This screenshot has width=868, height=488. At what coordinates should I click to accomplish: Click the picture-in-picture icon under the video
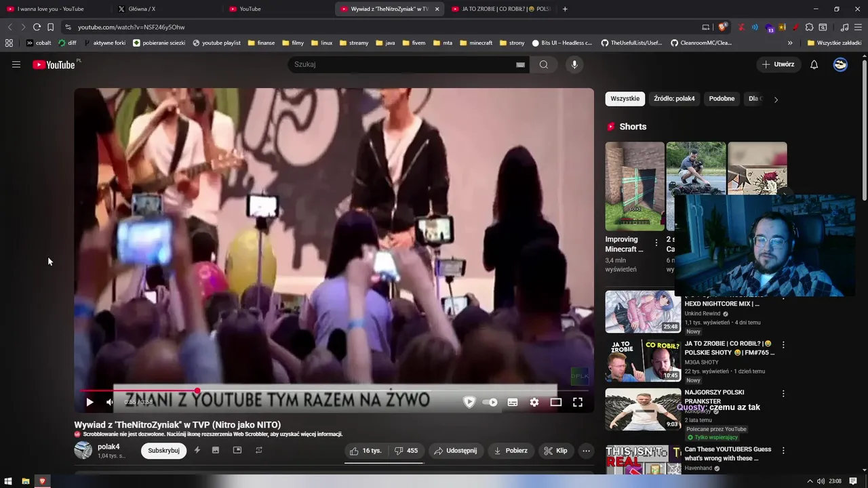tap(237, 450)
